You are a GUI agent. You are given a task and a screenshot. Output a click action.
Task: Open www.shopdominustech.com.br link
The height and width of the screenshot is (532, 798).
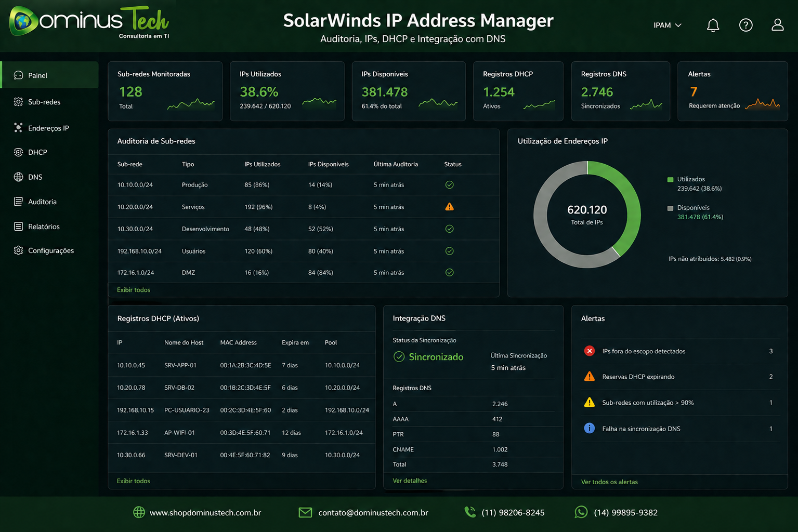point(205,513)
